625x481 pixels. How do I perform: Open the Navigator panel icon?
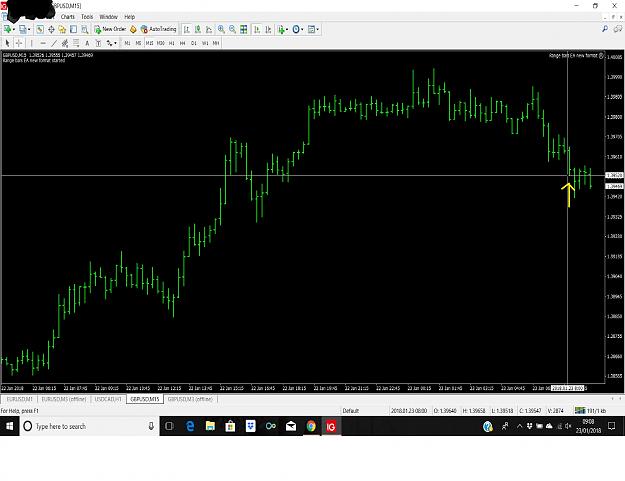(x=62, y=29)
